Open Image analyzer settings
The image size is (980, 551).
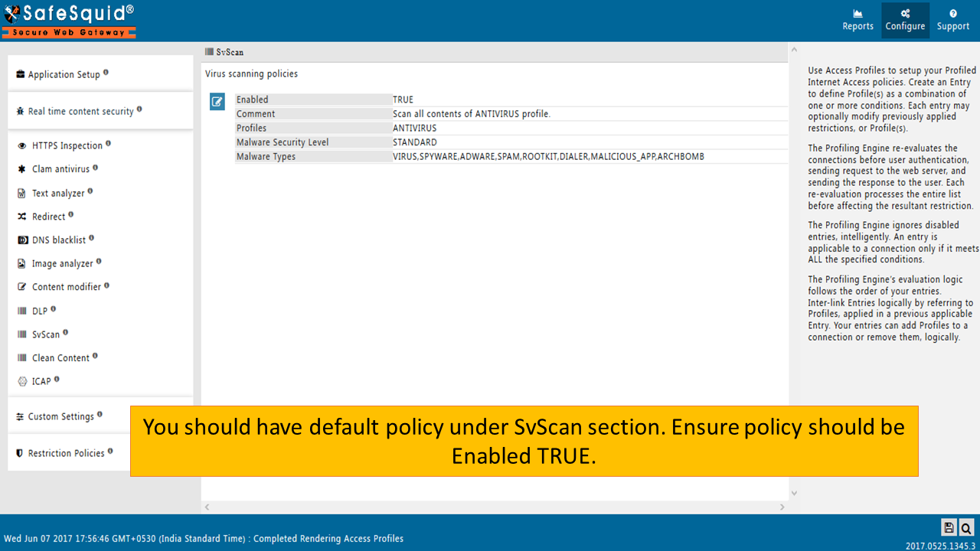(62, 263)
